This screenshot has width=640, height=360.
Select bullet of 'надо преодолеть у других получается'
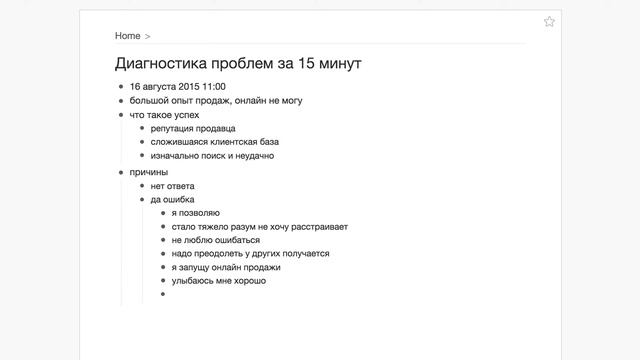163,253
